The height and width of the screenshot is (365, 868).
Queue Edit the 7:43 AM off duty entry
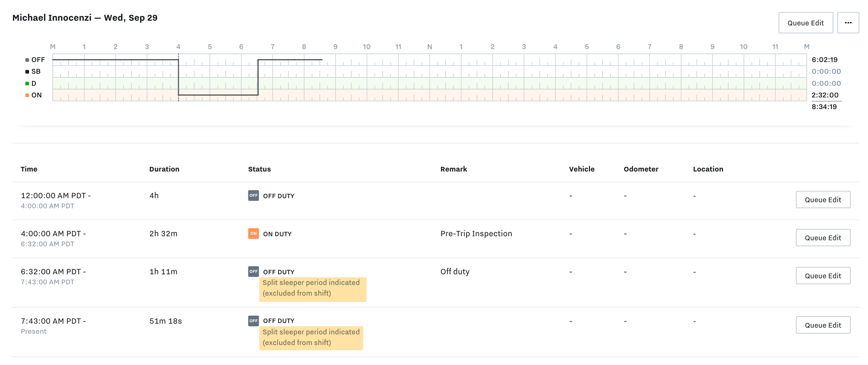(x=823, y=325)
